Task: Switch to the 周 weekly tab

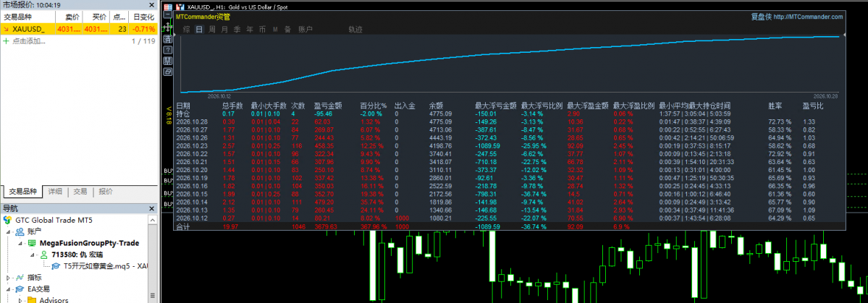Action: point(212,30)
